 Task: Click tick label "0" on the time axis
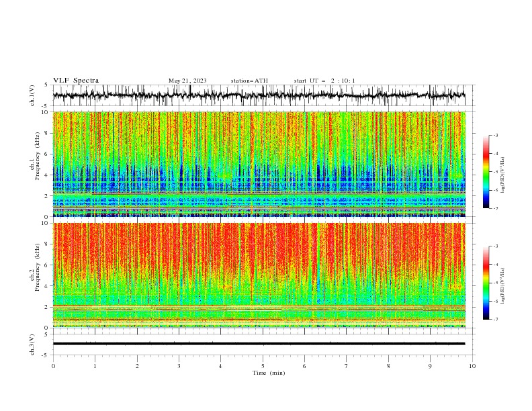click(53, 366)
